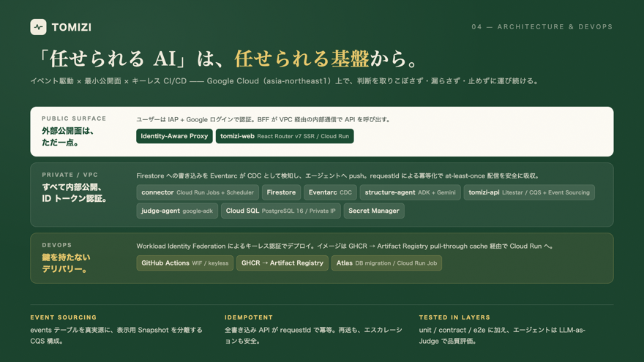Select the Identity-Aware Proxy chip
The image size is (644, 362).
[175, 136]
